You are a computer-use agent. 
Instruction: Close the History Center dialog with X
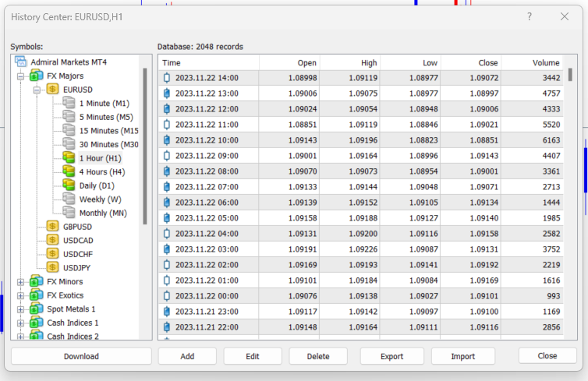(x=565, y=16)
